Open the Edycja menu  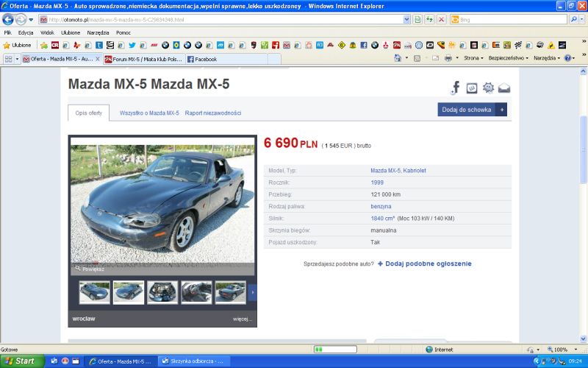click(x=26, y=32)
